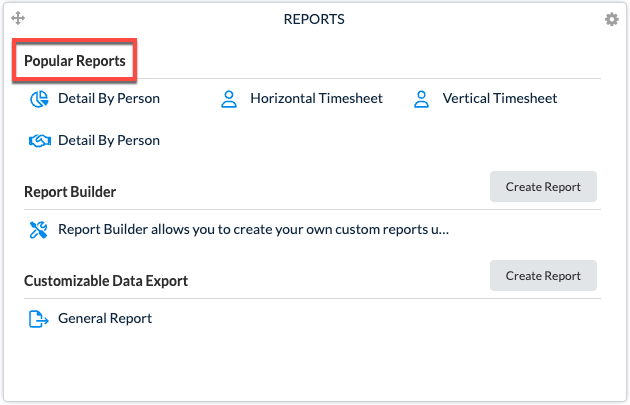Click the person icon beside Vertical Timesheet
This screenshot has width=630, height=405.
click(x=421, y=99)
